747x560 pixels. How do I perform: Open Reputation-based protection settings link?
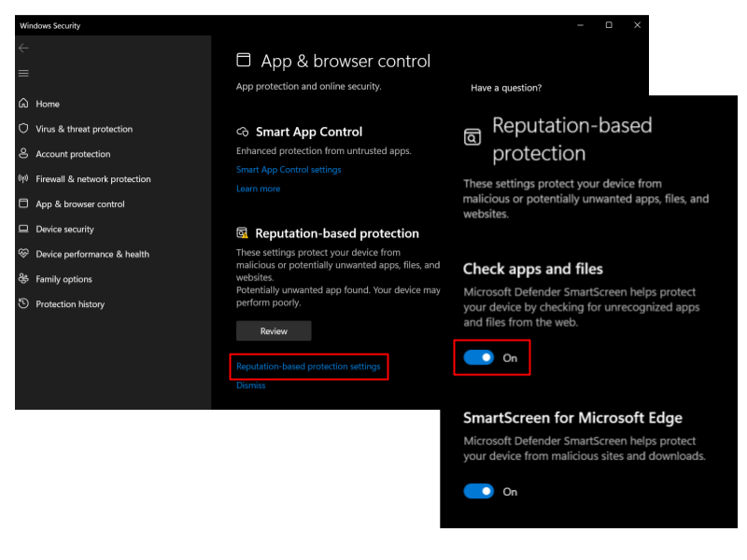[308, 367]
